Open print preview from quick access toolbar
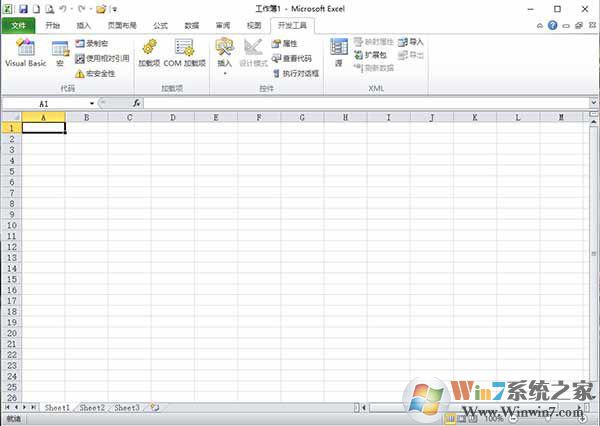Viewport: 600px width, 426px height. click(49, 9)
